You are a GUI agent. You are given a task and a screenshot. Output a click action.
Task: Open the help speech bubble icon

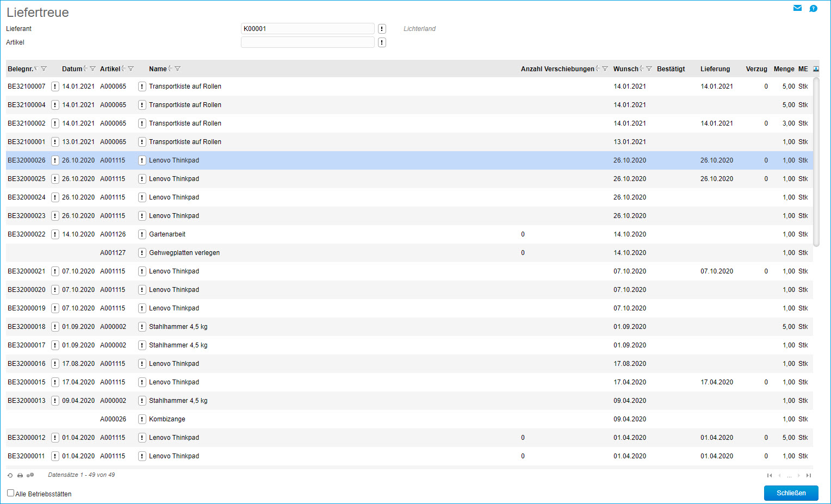point(813,8)
